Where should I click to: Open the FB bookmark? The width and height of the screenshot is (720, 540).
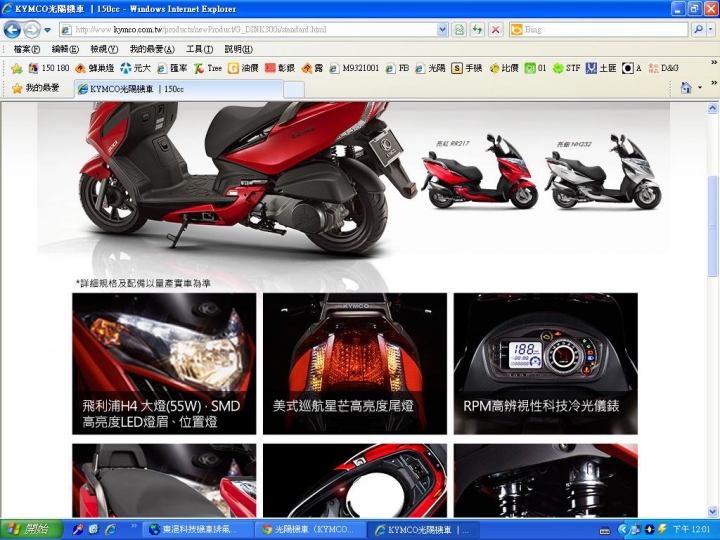click(x=397, y=68)
